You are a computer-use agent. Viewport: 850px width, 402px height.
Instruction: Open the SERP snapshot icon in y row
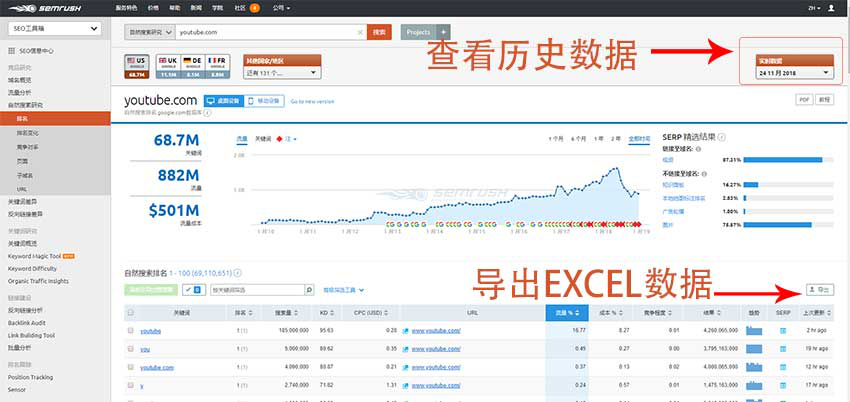(x=783, y=385)
